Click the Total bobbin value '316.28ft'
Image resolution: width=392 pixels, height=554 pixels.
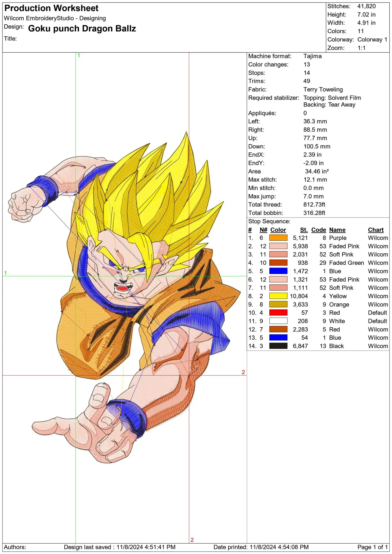[x=314, y=213]
